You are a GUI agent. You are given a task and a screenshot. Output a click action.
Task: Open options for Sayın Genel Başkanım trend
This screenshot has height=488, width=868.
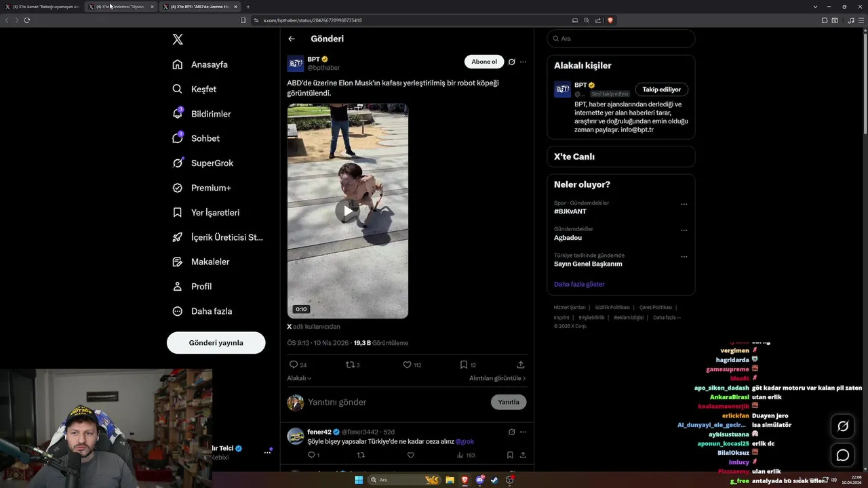684,257
